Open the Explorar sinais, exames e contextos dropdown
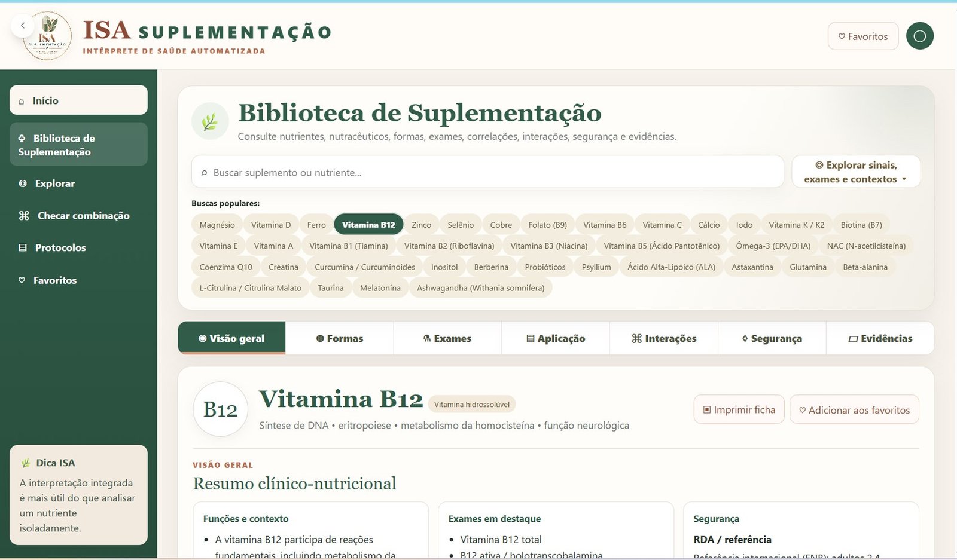This screenshot has width=957, height=560. point(855,172)
